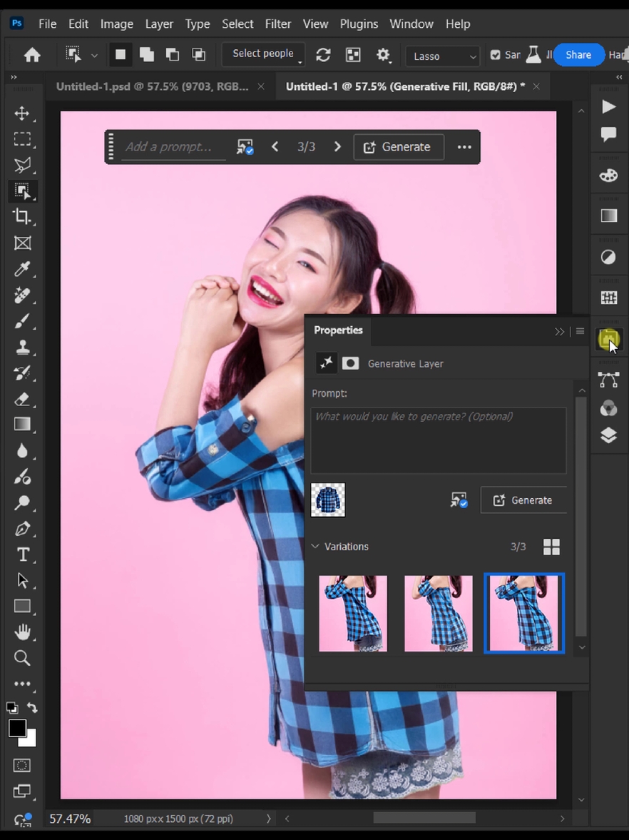Click Generate in Properties panel

523,500
